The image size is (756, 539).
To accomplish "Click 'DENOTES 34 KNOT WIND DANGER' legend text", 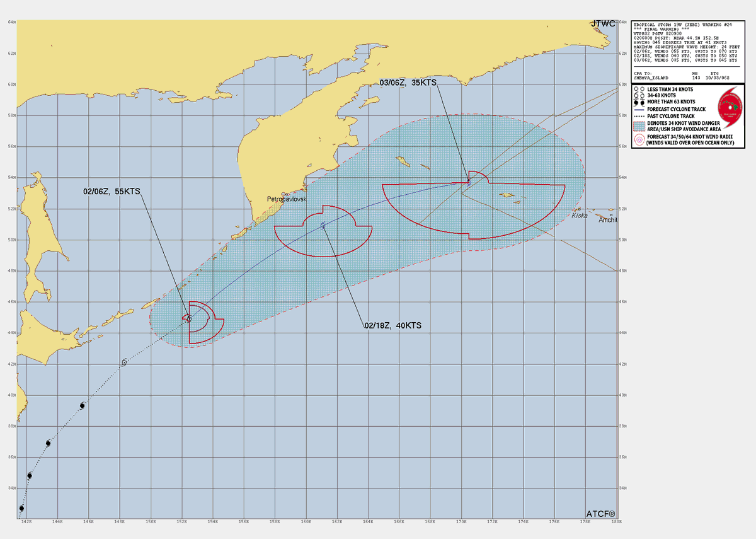I will point(684,123).
